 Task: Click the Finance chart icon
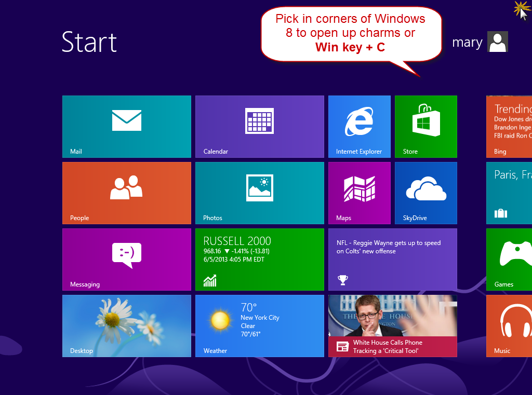point(210,280)
